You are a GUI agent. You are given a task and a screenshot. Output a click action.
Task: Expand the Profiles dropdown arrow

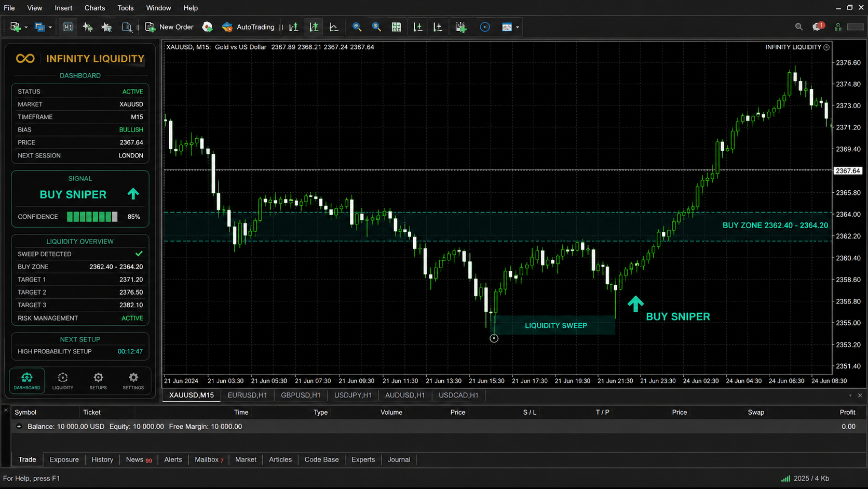(50, 28)
